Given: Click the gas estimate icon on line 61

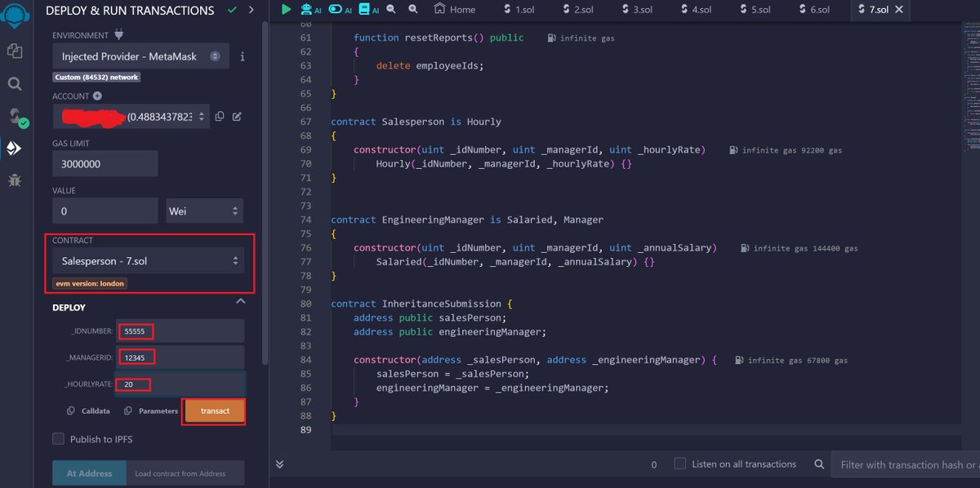Looking at the screenshot, I should tap(552, 38).
